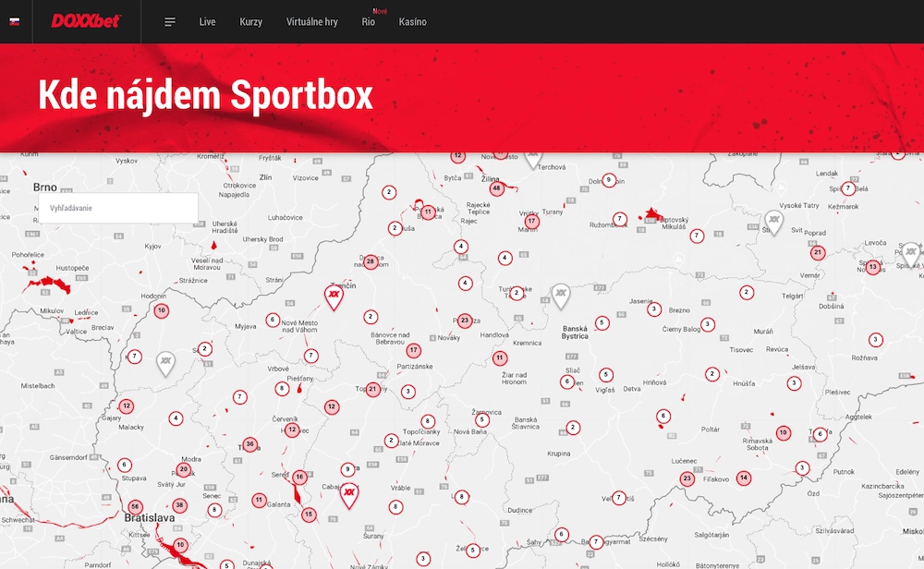Open cluster 8 near Piešťany
Image resolution: width=924 pixels, height=569 pixels.
[x=282, y=388]
